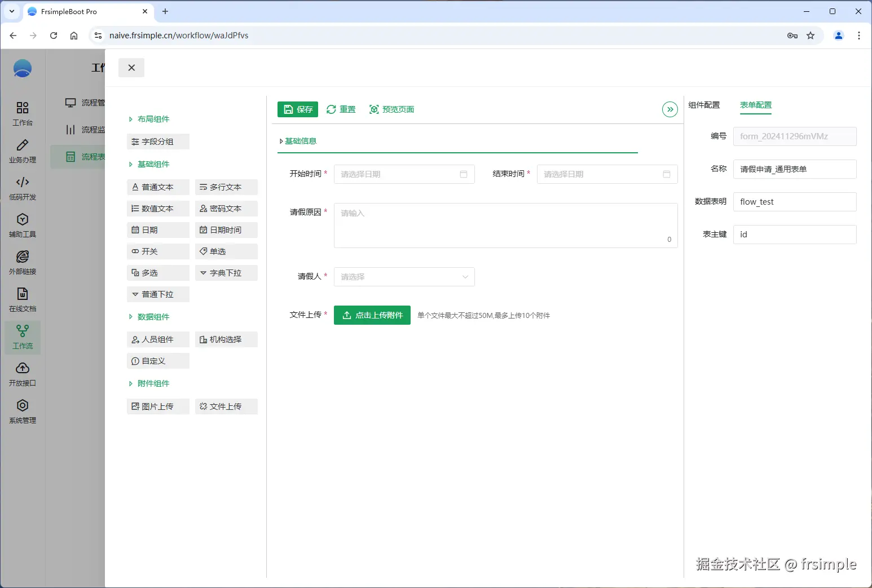Select the 日期 component in the panel
872x588 pixels.
click(158, 229)
